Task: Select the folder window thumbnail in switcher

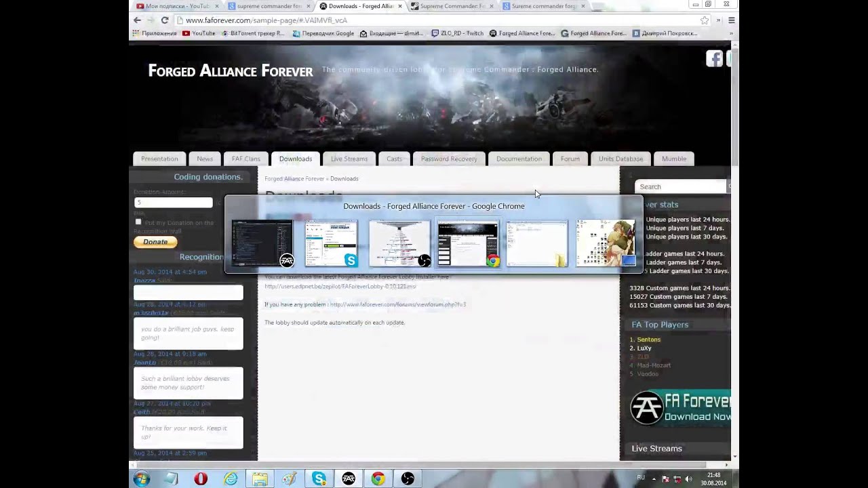Action: (x=536, y=243)
